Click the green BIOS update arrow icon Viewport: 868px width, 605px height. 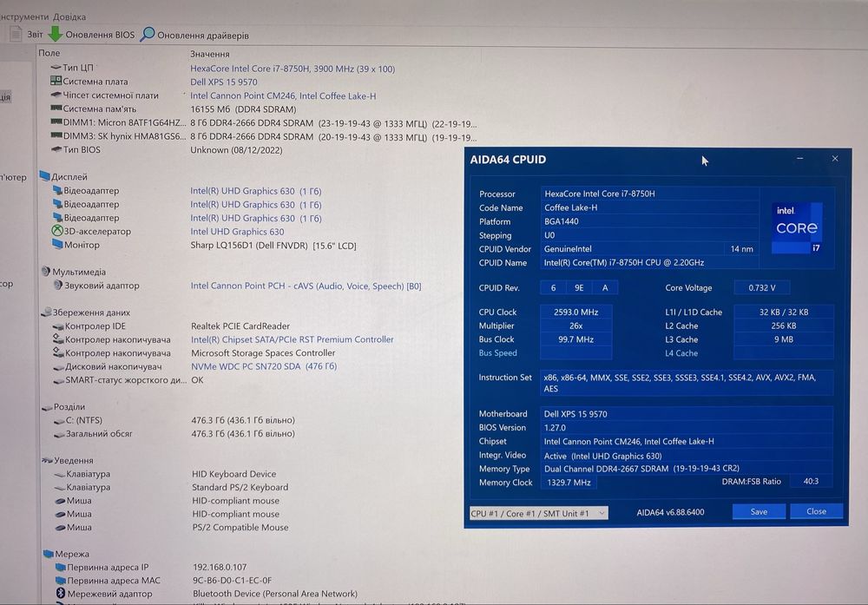(x=55, y=34)
